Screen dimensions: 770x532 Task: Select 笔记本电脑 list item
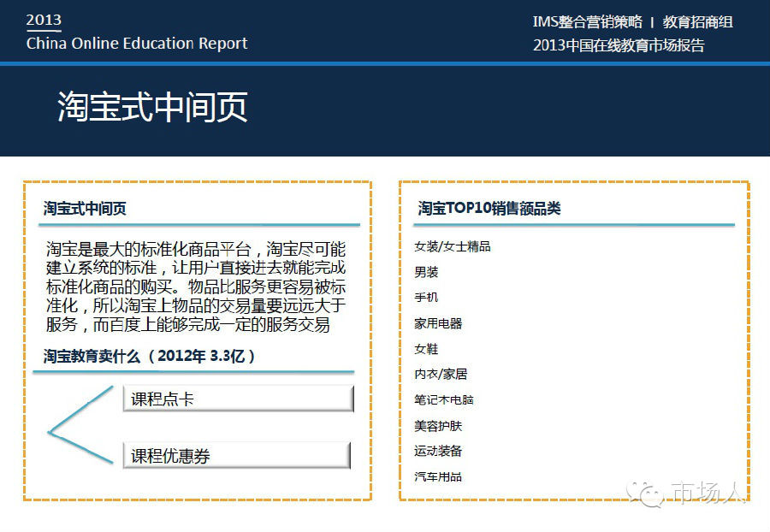click(x=444, y=400)
